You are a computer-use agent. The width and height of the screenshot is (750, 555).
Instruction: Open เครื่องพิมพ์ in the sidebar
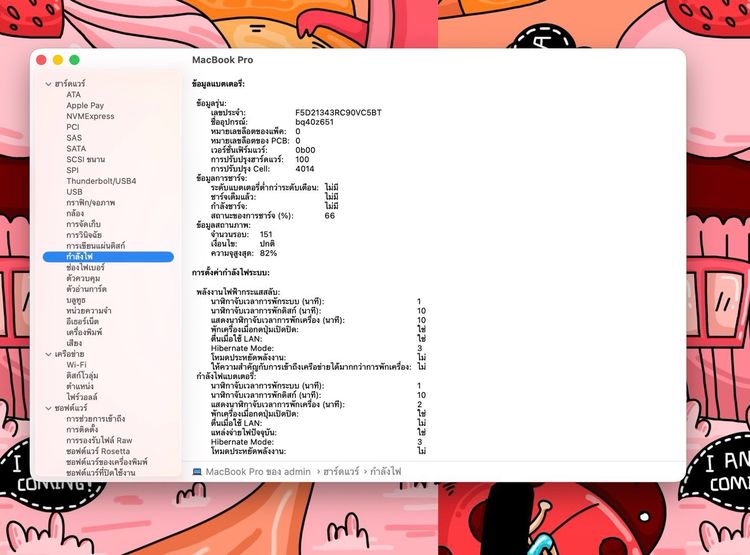click(x=84, y=332)
